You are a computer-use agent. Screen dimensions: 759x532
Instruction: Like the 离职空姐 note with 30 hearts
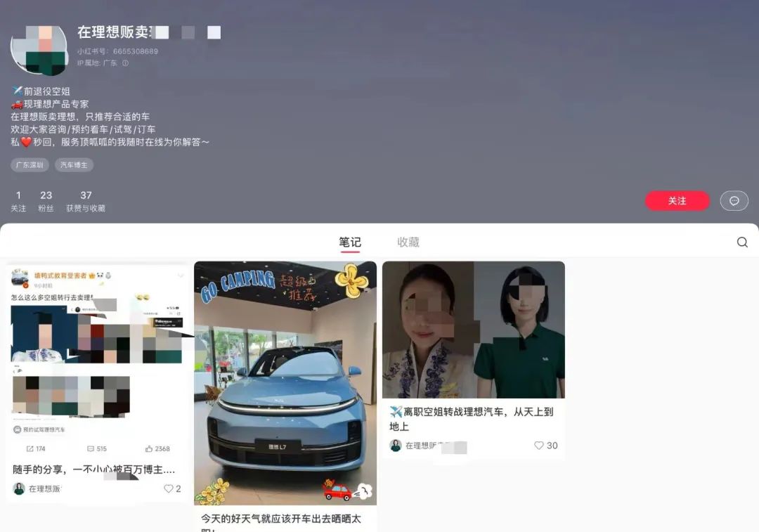(x=539, y=446)
